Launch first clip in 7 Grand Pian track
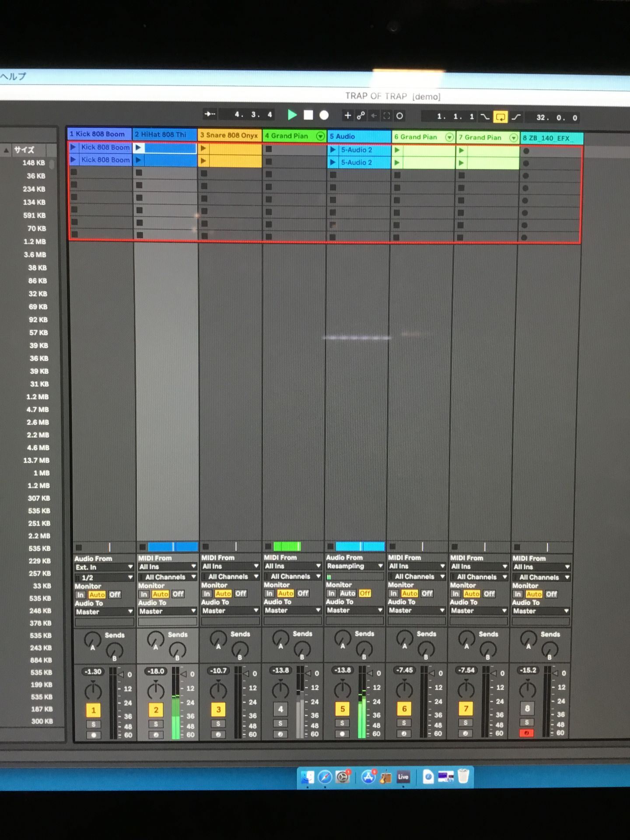The width and height of the screenshot is (630, 840). (461, 150)
